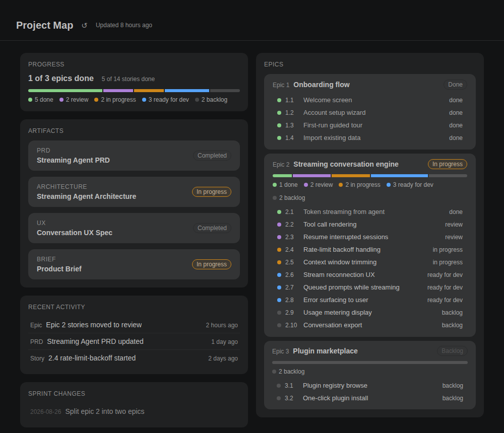Click the Completed badge on Streaming Agent PRD
Screen dimensions: 504x433
(x=212, y=156)
